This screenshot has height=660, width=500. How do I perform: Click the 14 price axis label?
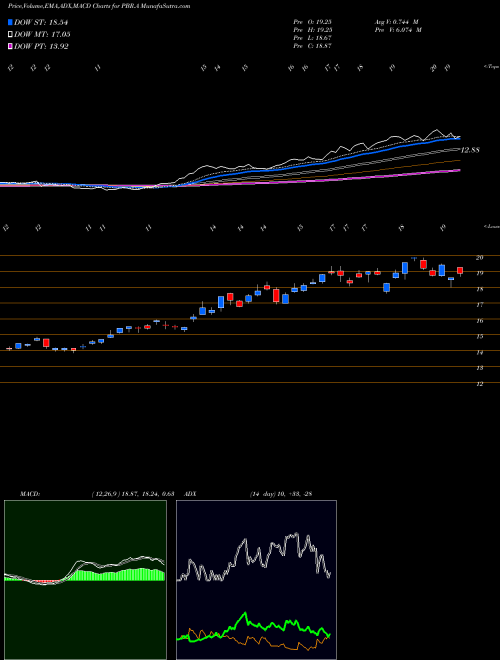479,352
